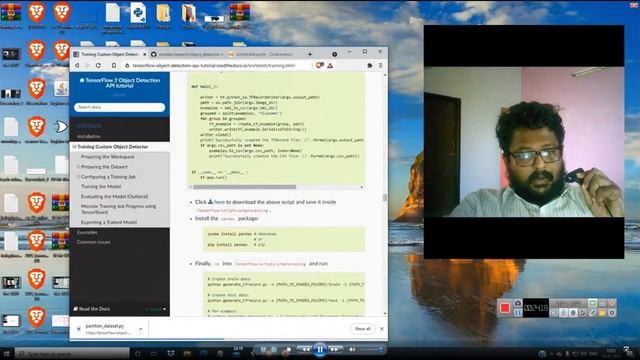Open the Common issues sidebar entry
This screenshot has height=360, width=640.
[93, 242]
